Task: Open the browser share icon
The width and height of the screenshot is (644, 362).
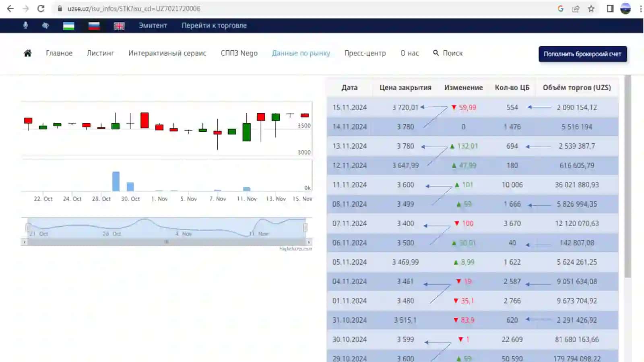Action: pos(576,8)
